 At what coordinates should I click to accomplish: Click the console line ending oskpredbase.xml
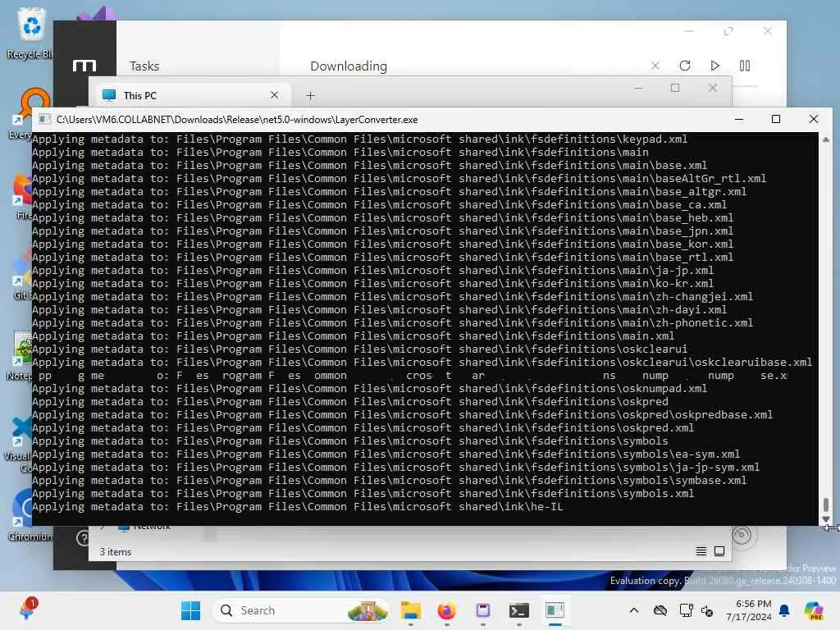point(402,414)
